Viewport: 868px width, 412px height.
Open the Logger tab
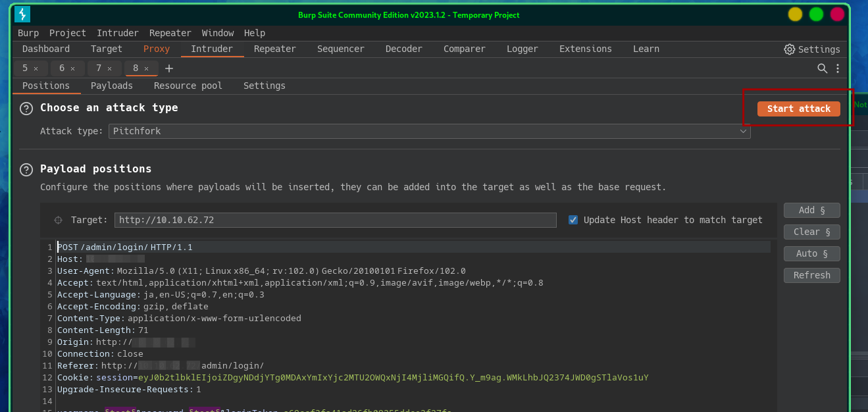pos(523,49)
